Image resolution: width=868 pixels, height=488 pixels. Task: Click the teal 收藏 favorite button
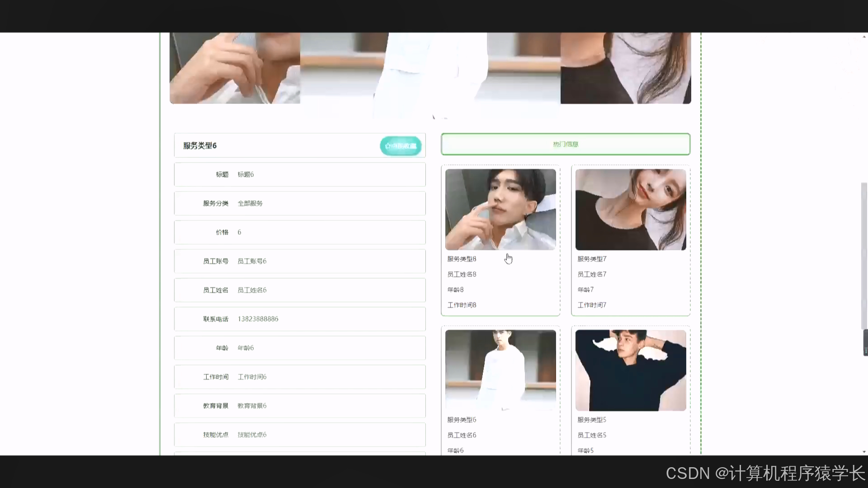tap(400, 146)
